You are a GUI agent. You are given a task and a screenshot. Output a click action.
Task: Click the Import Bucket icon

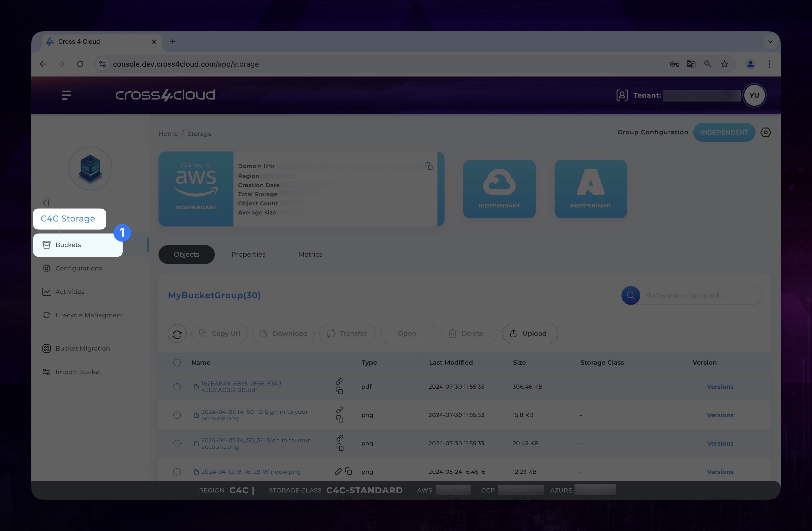pyautogui.click(x=47, y=372)
